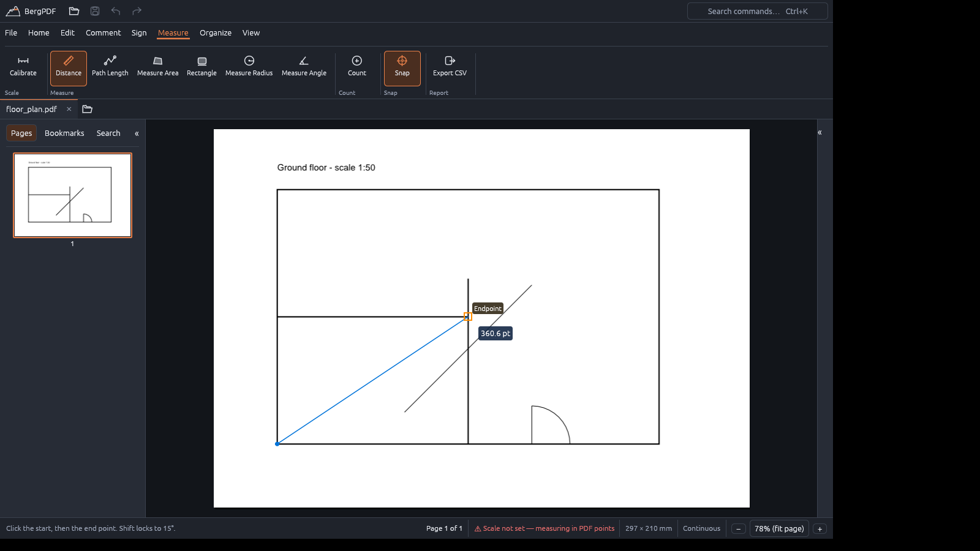The image size is (980, 551).
Task: Select the Measure Radius tool
Action: [249, 68]
